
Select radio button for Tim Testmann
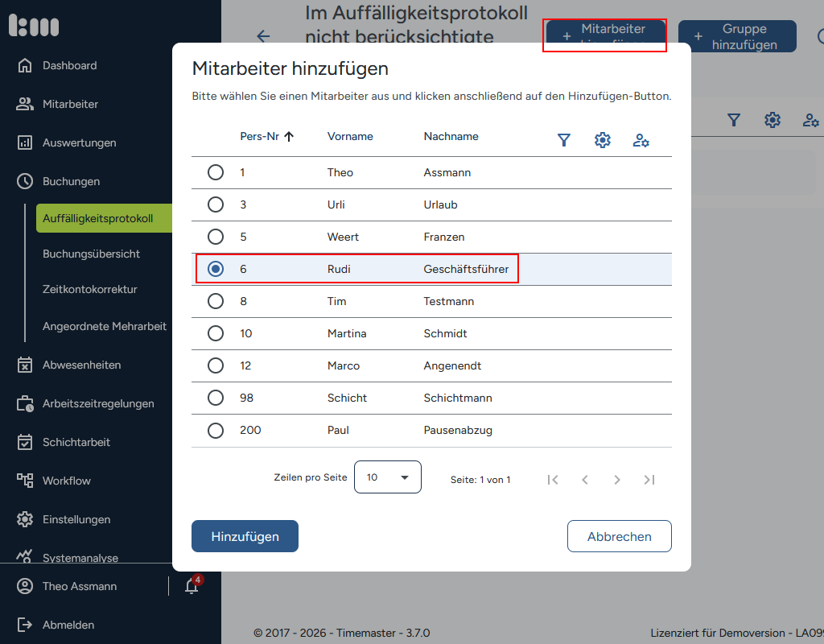216,301
